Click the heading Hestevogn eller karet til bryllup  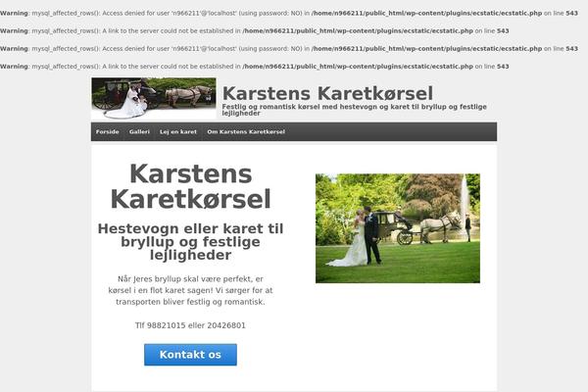(190, 242)
